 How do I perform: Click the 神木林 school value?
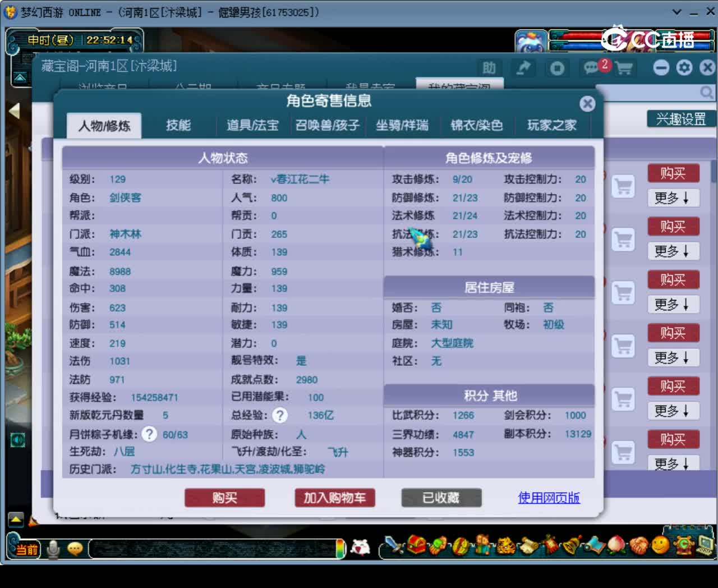(x=126, y=234)
